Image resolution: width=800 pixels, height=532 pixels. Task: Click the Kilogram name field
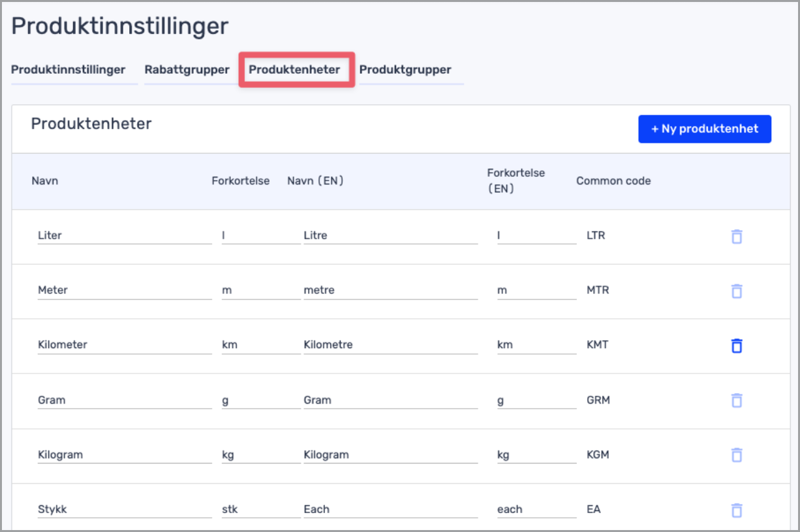pos(124,454)
